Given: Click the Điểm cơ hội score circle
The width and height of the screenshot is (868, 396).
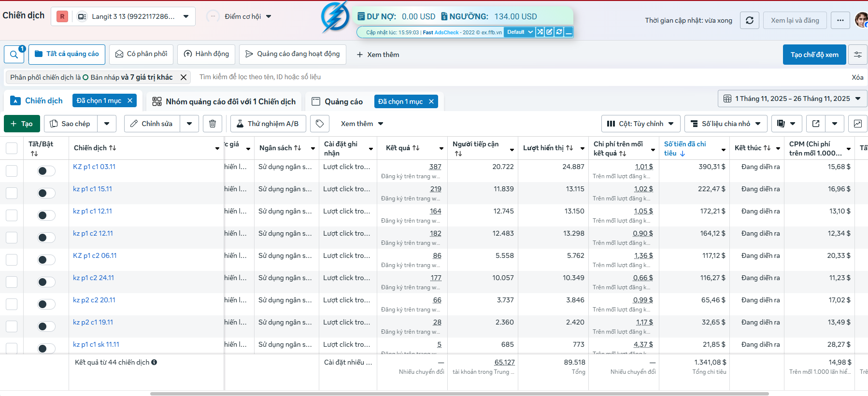Looking at the screenshot, I should [x=213, y=16].
